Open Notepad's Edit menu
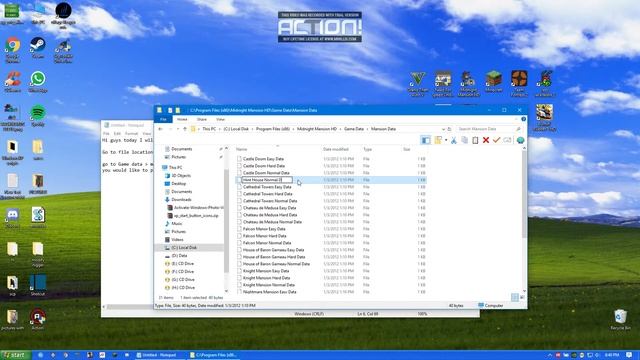This screenshot has width=640, height=360. pyautogui.click(x=117, y=133)
